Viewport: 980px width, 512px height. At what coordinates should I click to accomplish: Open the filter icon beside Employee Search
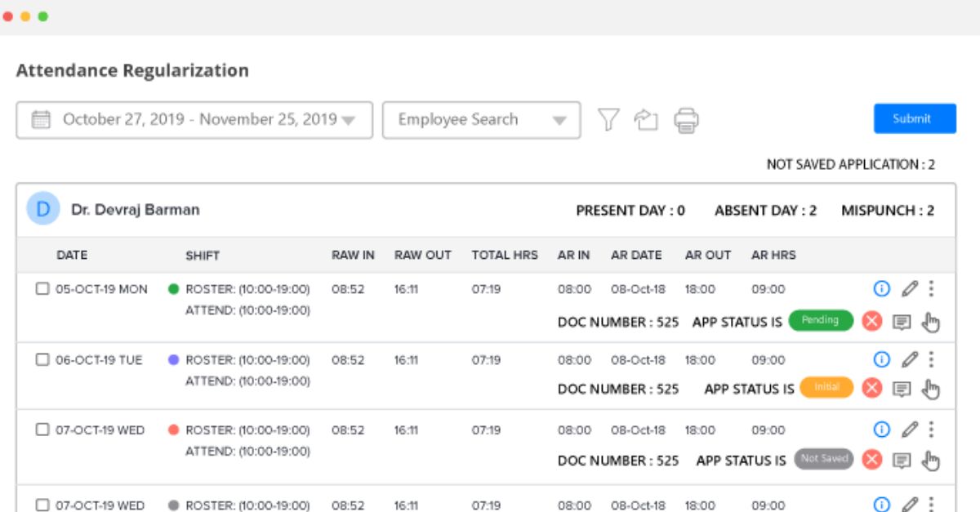tap(608, 119)
